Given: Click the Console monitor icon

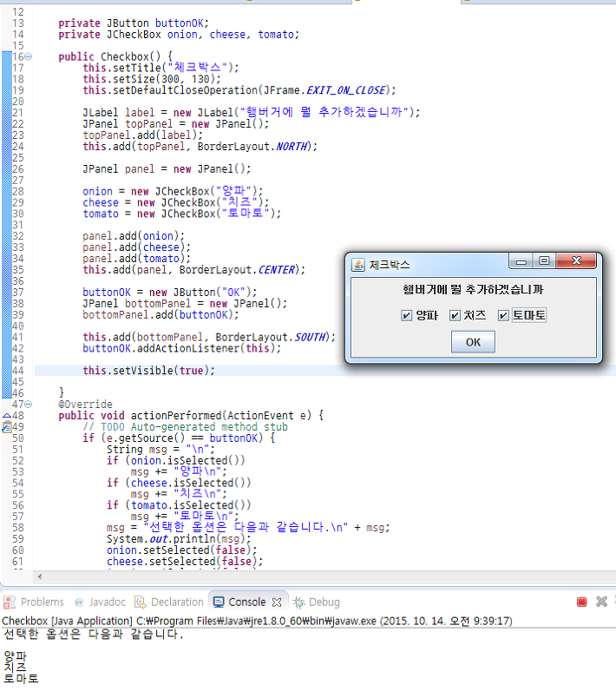Looking at the screenshot, I should pos(219,603).
